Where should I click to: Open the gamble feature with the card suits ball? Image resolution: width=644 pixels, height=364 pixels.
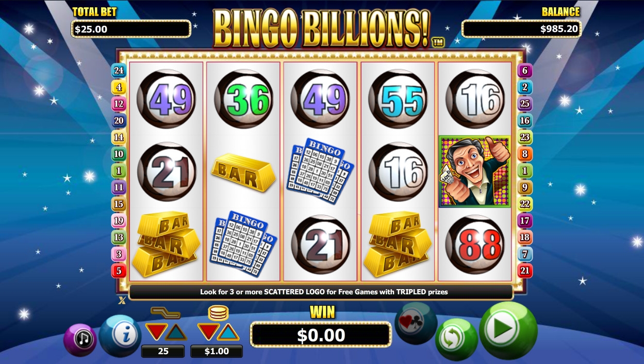[x=415, y=323]
